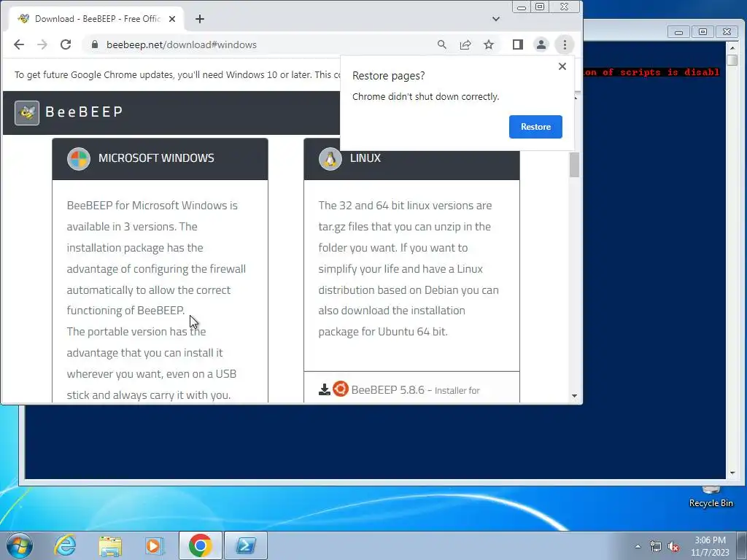Click the Ubuntu logo icon
This screenshot has width=747, height=560.
341,389
